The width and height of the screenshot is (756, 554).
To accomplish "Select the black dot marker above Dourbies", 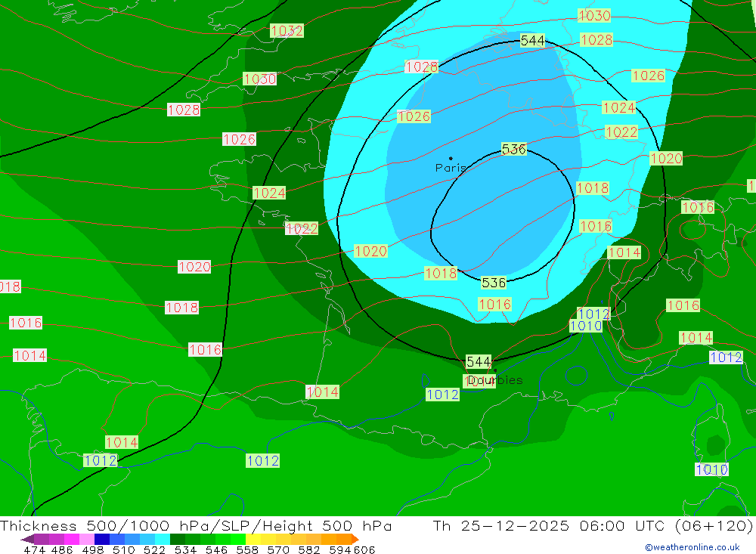I will tap(495, 370).
